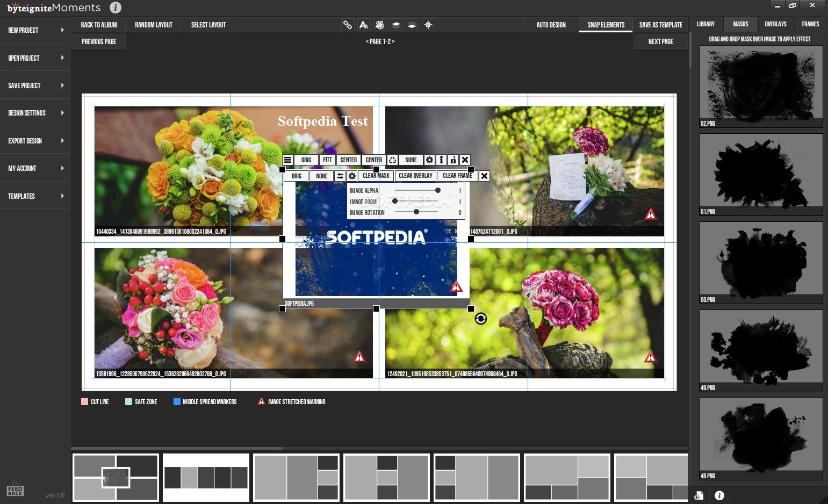
Task: Open the paint palette color tool
Action: (380, 25)
